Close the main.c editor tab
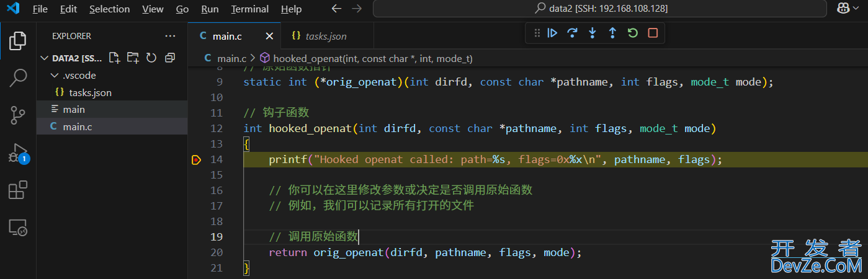 click(269, 36)
